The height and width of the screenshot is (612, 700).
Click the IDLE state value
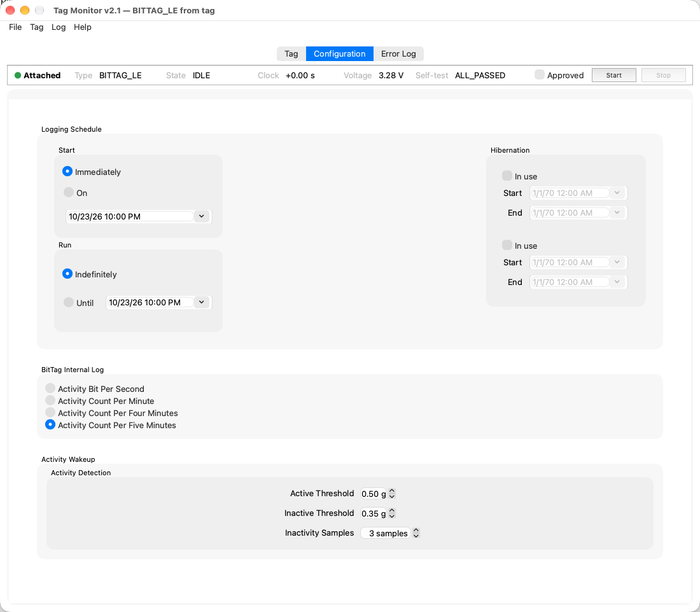(201, 76)
